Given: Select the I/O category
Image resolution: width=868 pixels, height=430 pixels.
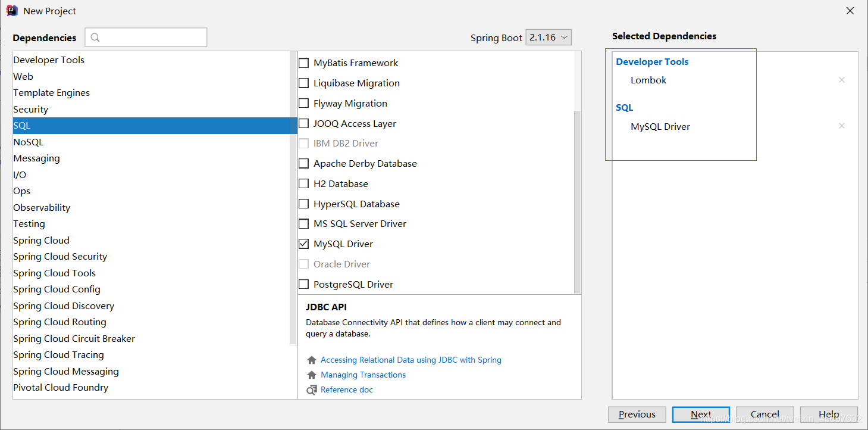Looking at the screenshot, I should pyautogui.click(x=151, y=175).
